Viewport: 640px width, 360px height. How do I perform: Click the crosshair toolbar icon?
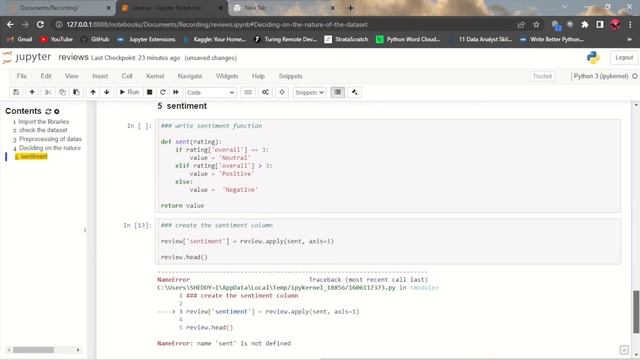click(x=282, y=92)
